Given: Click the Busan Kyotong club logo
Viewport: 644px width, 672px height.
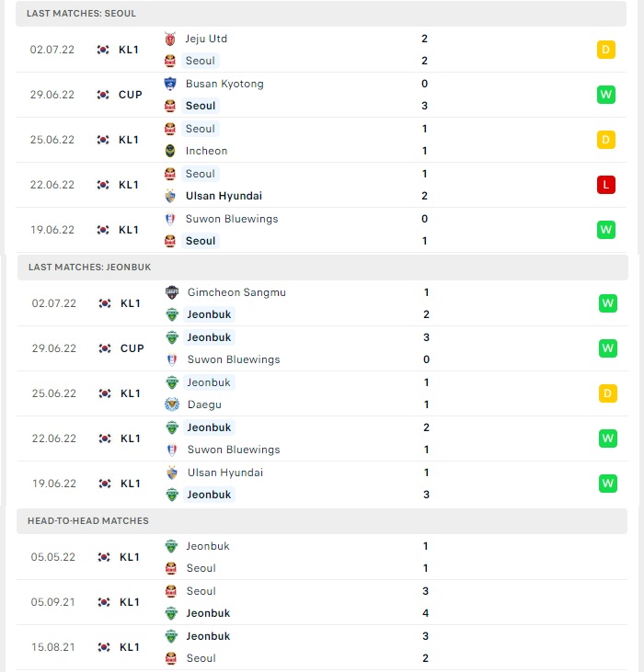Looking at the screenshot, I should click(170, 84).
